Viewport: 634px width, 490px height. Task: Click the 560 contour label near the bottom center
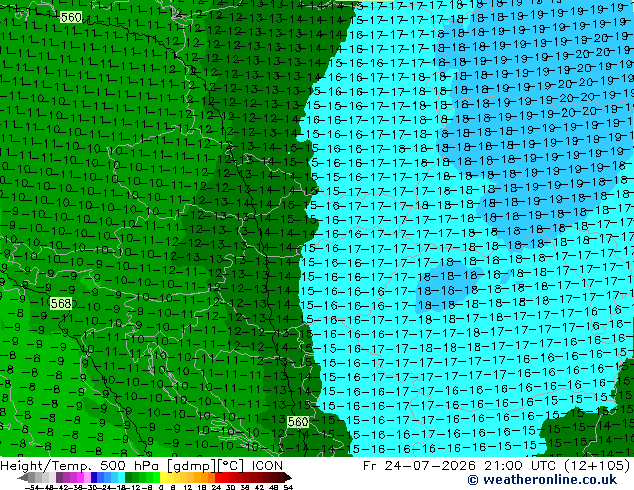pos(298,422)
